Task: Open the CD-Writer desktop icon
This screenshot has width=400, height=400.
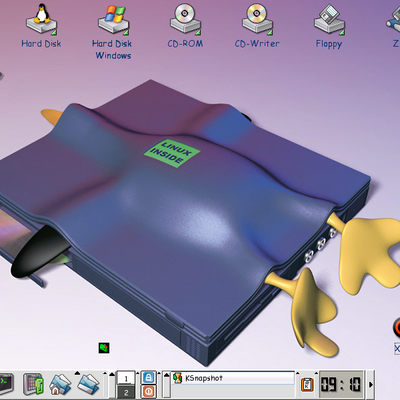Action: [257, 19]
